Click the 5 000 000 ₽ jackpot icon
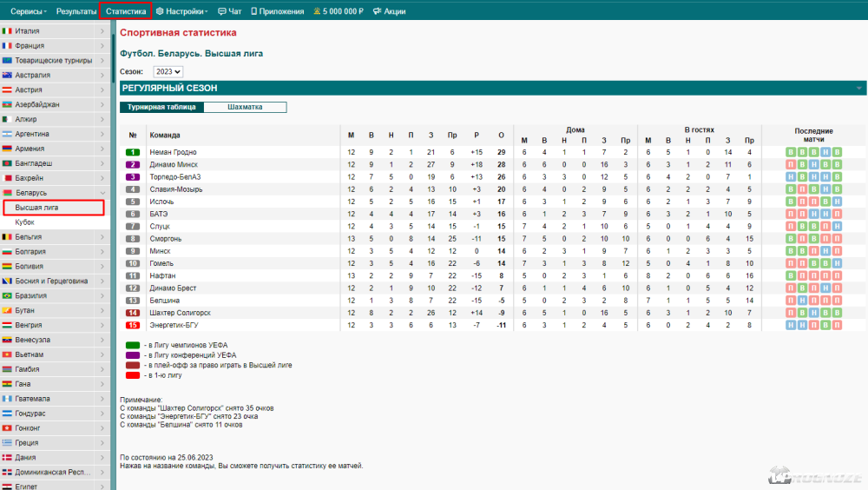The image size is (868, 490). (x=317, y=11)
